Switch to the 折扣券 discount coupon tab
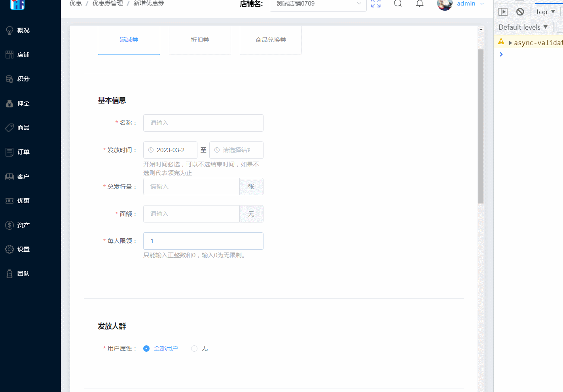Viewport: 563px width, 392px height. [200, 40]
